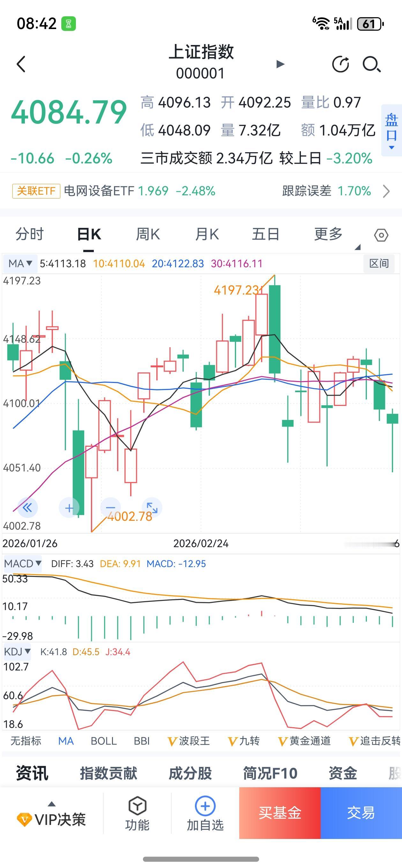The width and height of the screenshot is (402, 868).
Task: Switch to 月K tab
Action: (x=207, y=234)
